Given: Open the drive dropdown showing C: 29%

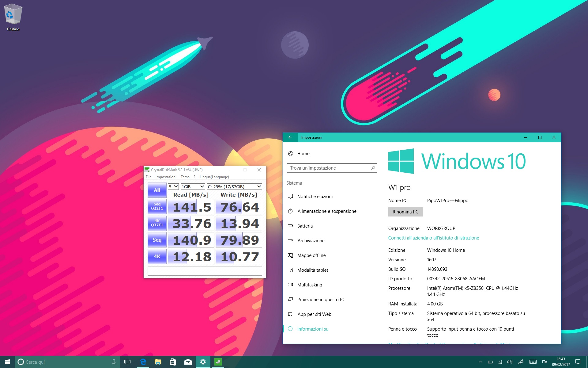Looking at the screenshot, I should tap(234, 186).
